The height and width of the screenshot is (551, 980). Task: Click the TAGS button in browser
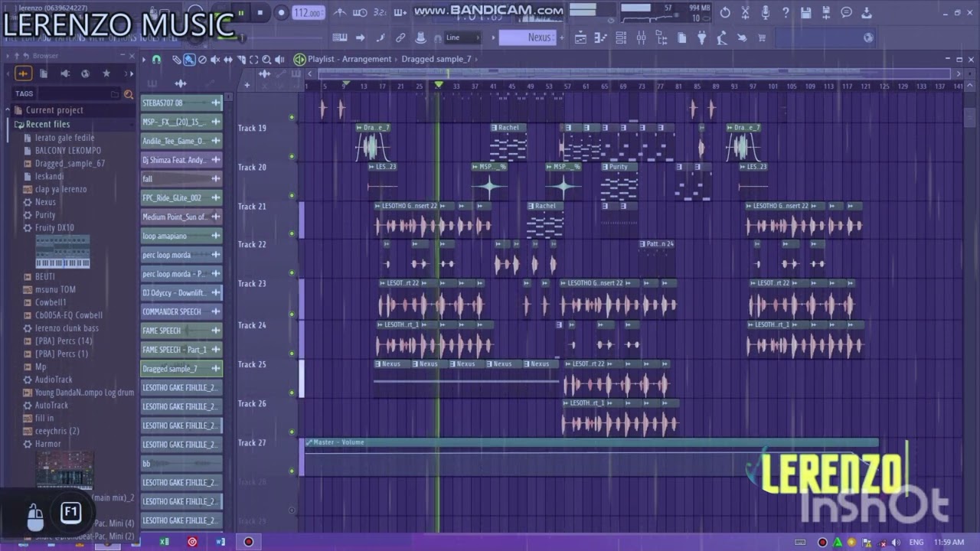point(24,94)
